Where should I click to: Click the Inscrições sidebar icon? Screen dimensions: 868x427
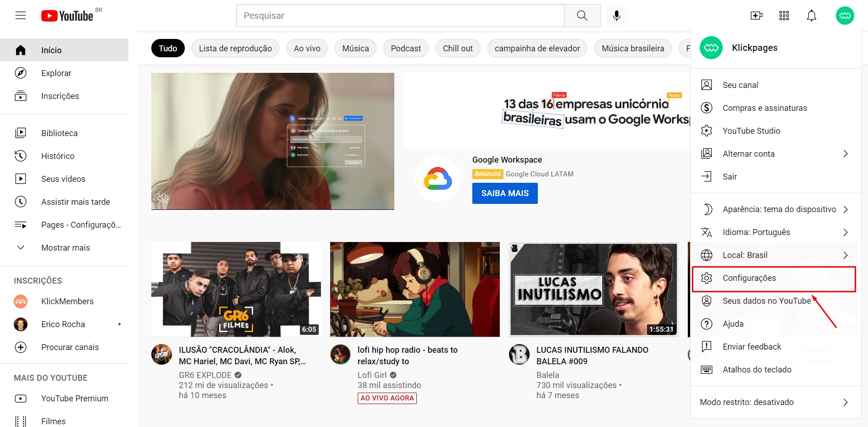(x=21, y=96)
